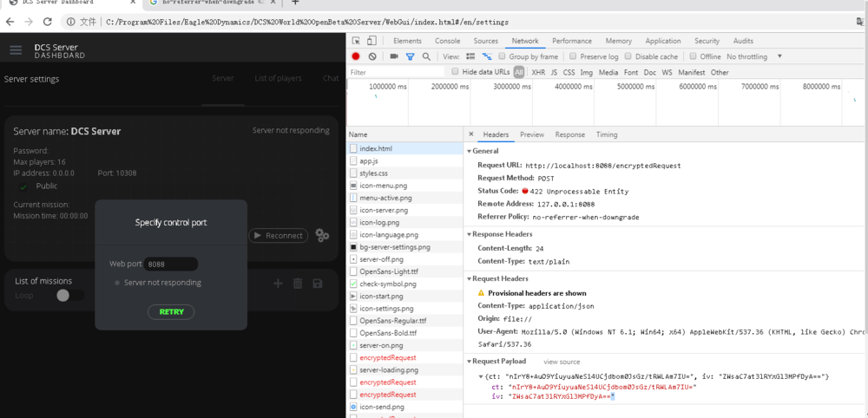Image resolution: width=868 pixels, height=418 pixels.
Task: Click the inspect element picker icon
Action: point(357,41)
